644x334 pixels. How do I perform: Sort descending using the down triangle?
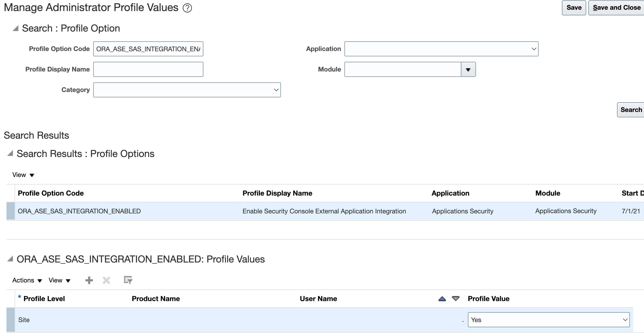455,298
